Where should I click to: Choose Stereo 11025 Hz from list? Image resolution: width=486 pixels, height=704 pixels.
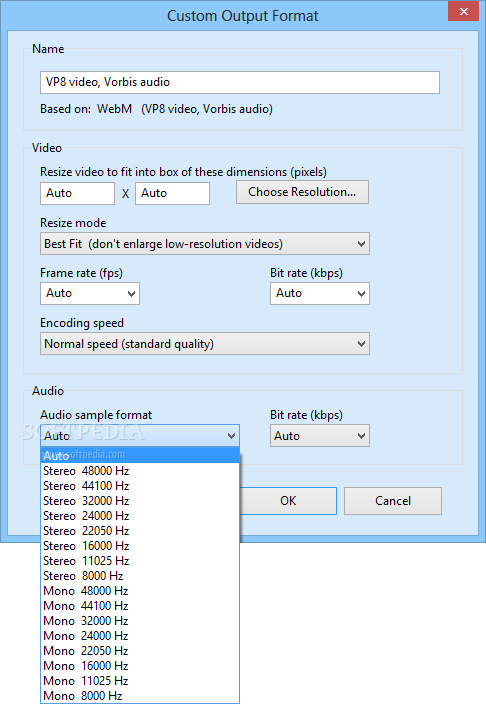click(140, 561)
